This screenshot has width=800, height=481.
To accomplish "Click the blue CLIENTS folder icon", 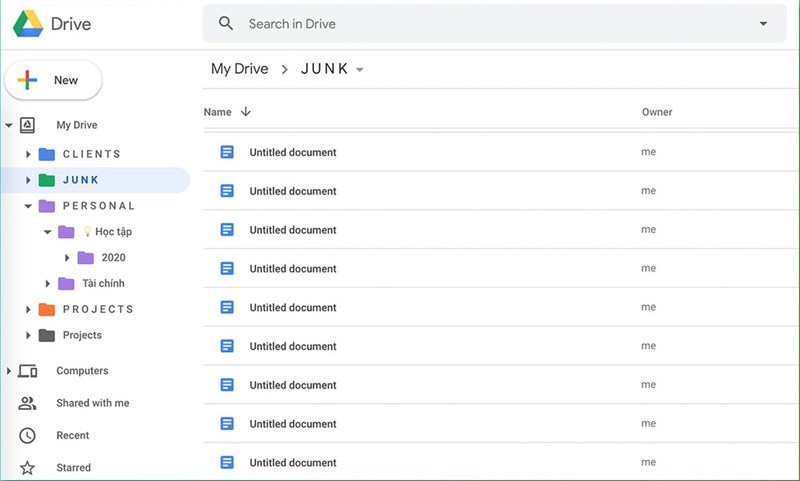I will (47, 154).
